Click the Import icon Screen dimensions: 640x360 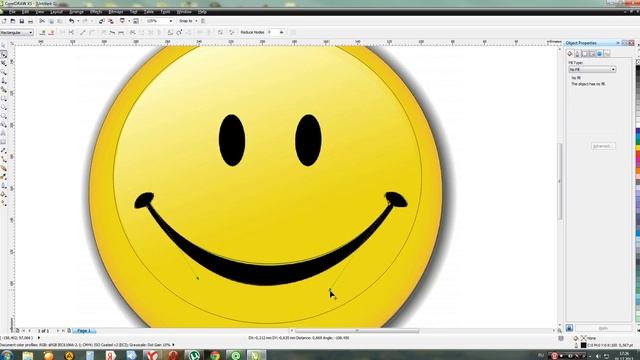tap(102, 21)
